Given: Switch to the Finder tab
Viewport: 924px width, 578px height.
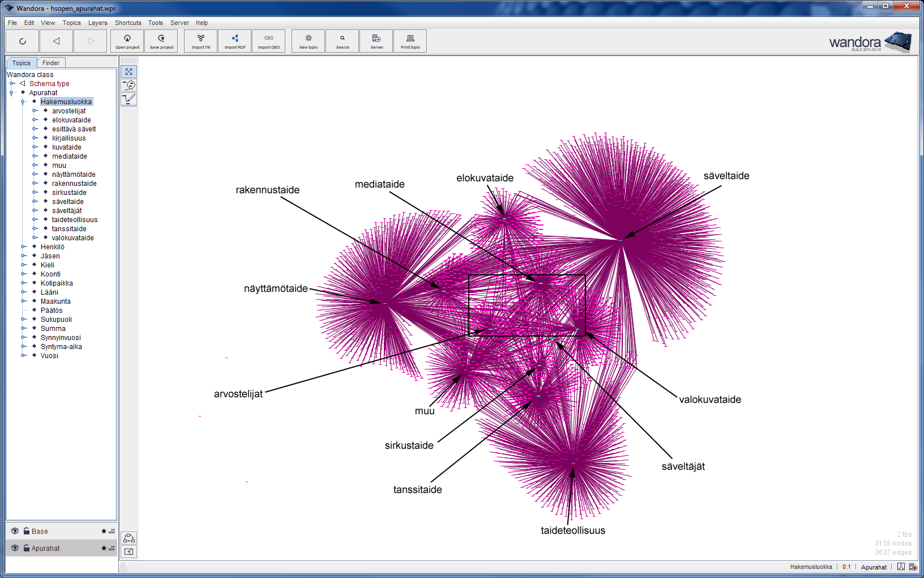Looking at the screenshot, I should tap(51, 63).
